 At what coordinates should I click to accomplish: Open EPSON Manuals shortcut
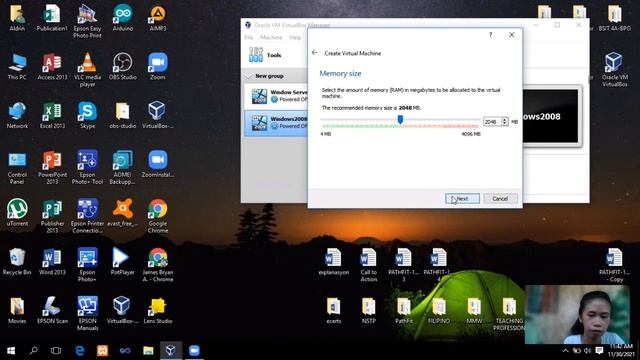(x=87, y=314)
